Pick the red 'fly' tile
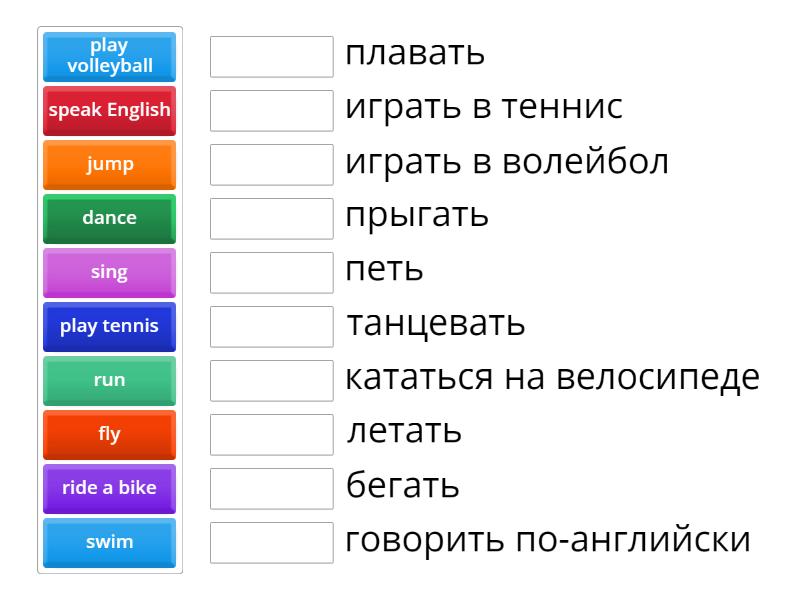 click(109, 434)
